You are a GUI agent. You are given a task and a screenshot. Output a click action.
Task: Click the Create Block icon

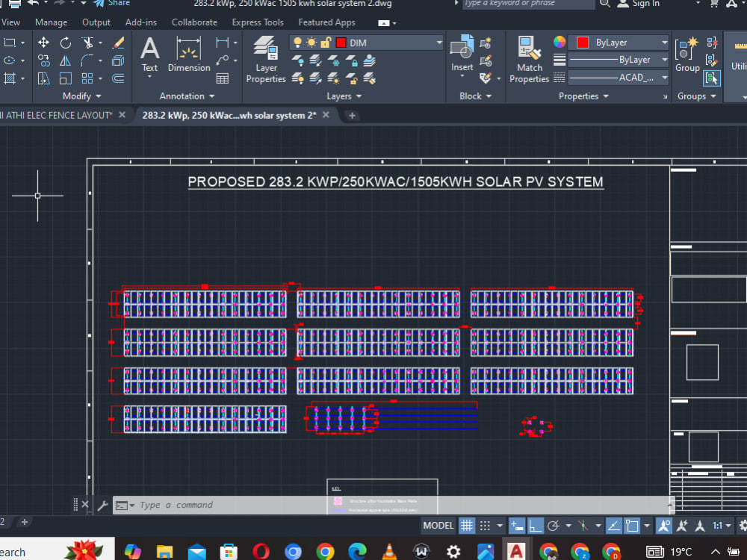[x=486, y=43]
